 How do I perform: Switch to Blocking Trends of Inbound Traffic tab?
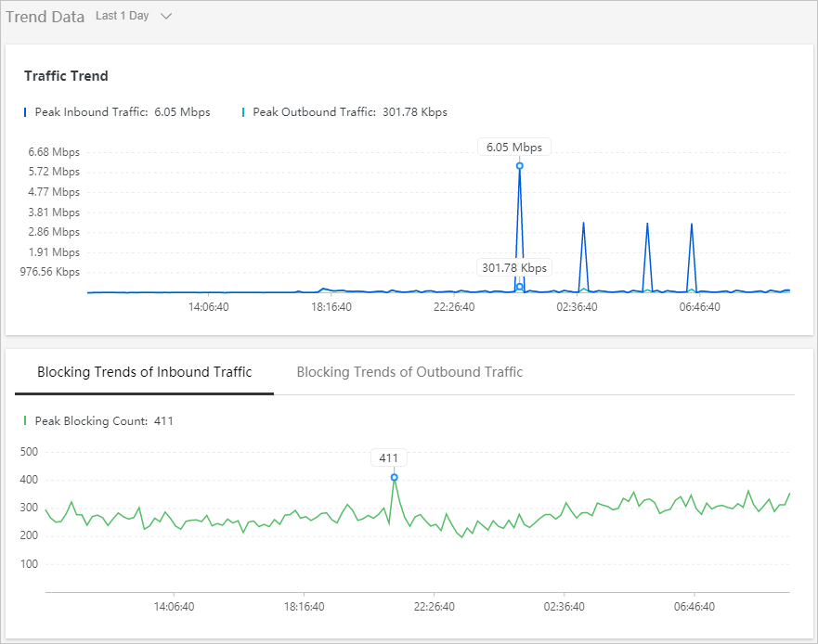point(145,372)
